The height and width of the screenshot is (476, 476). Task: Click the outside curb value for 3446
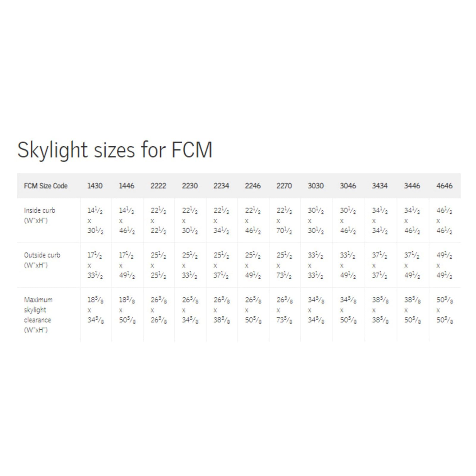coord(412,265)
